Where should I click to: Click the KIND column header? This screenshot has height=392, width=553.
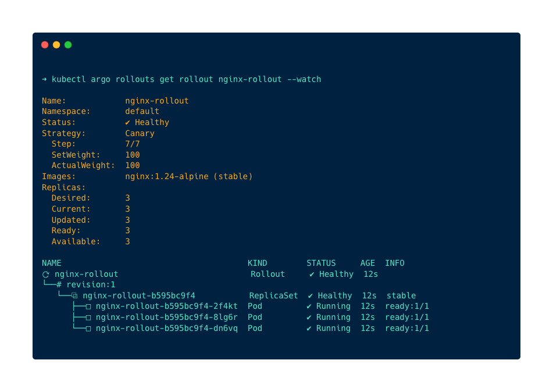tap(258, 263)
